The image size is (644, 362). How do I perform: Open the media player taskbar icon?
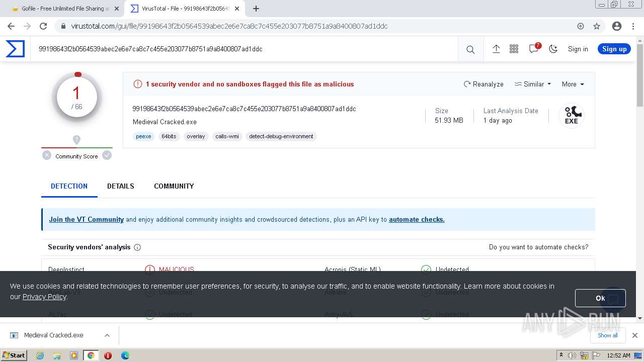[74, 355]
